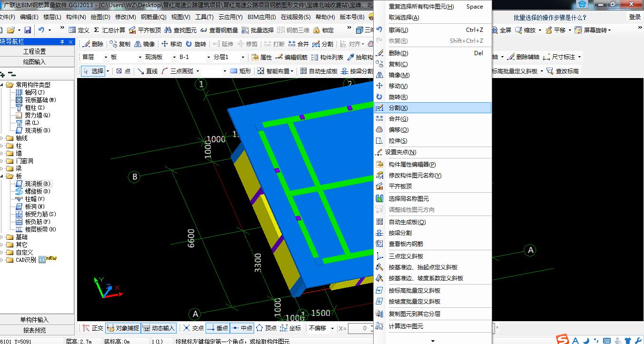This screenshot has height=344, width=644.
Task: Click the 编辑钢筋 tool
Action: pos(291,57)
